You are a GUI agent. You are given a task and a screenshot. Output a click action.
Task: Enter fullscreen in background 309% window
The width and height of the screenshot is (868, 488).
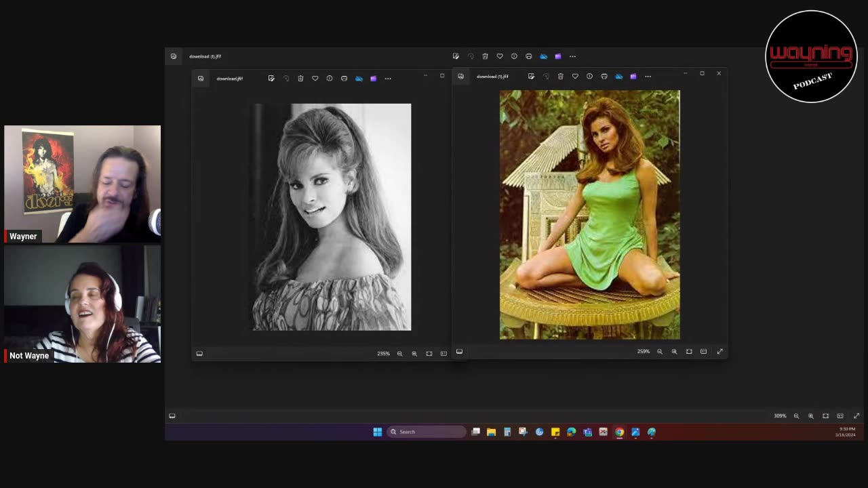[856, 416]
